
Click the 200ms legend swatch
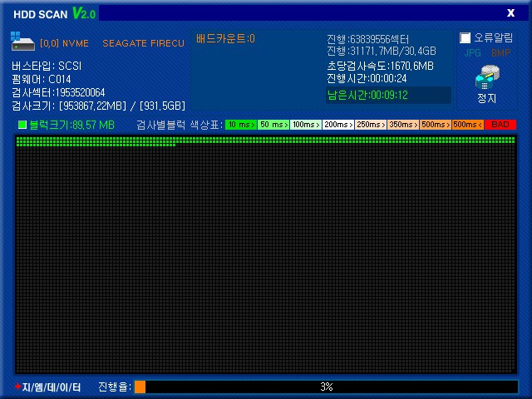point(338,125)
